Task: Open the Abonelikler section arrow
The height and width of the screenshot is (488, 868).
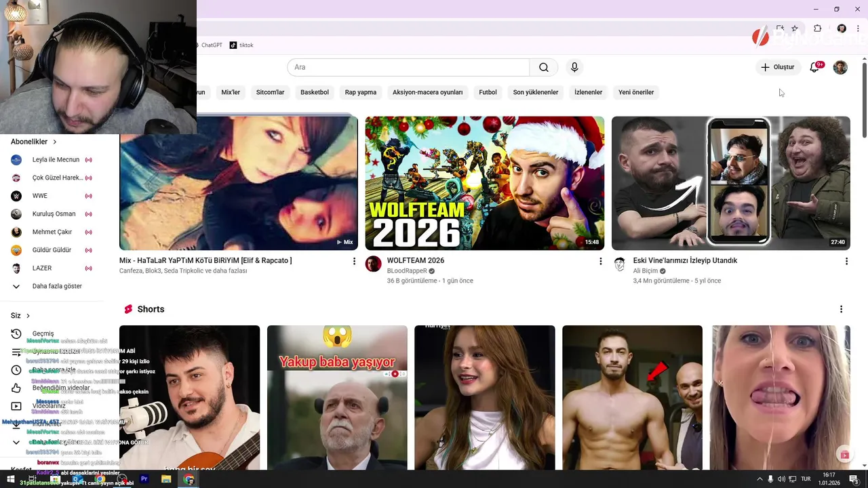Action: tap(54, 142)
